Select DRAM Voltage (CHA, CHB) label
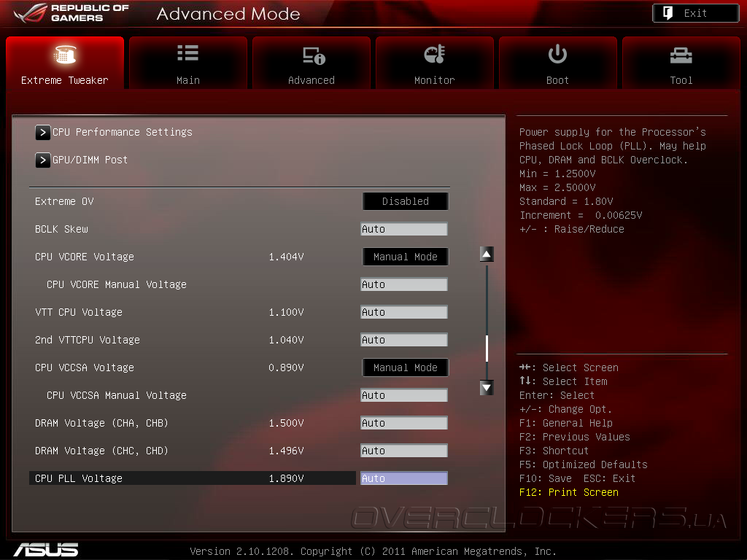Screen dimensions: 747x560 click(101, 423)
